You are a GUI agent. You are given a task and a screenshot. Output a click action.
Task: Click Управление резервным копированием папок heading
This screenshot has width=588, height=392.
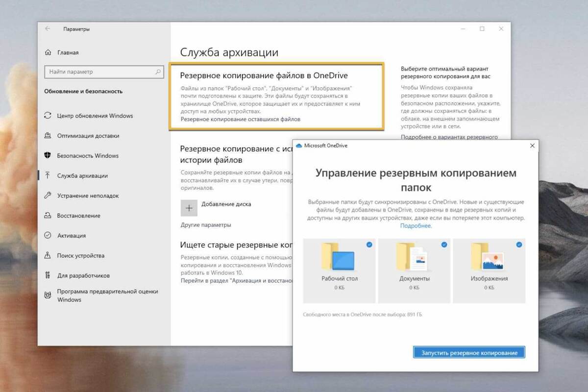coord(416,180)
